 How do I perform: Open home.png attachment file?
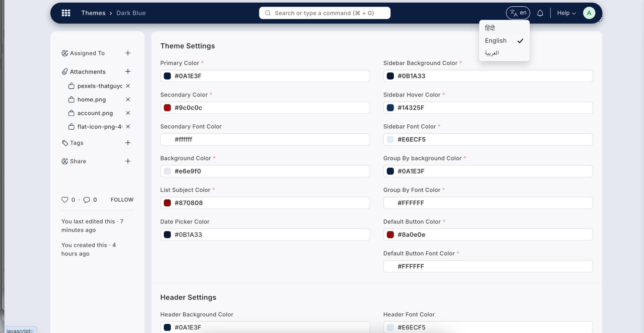pyautogui.click(x=92, y=99)
